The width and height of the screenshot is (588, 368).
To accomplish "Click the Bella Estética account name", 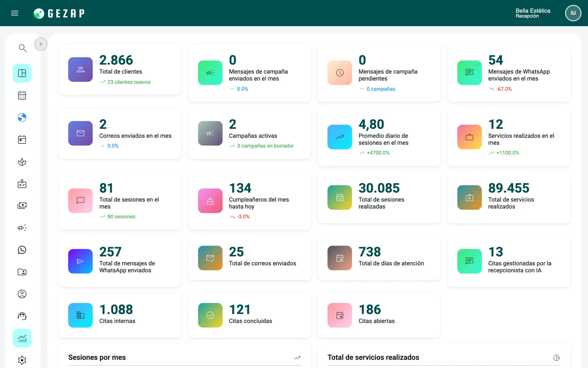I will coord(533,11).
